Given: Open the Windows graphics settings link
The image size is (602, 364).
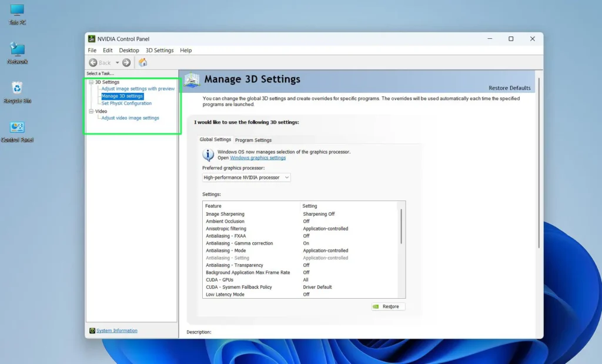Looking at the screenshot, I should pyautogui.click(x=258, y=158).
